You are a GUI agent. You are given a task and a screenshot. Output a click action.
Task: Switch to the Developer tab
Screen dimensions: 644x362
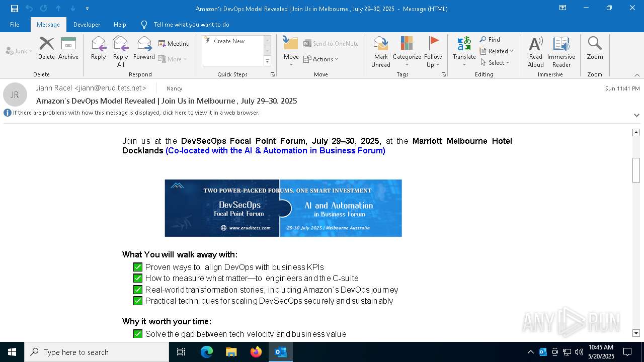pyautogui.click(x=87, y=24)
